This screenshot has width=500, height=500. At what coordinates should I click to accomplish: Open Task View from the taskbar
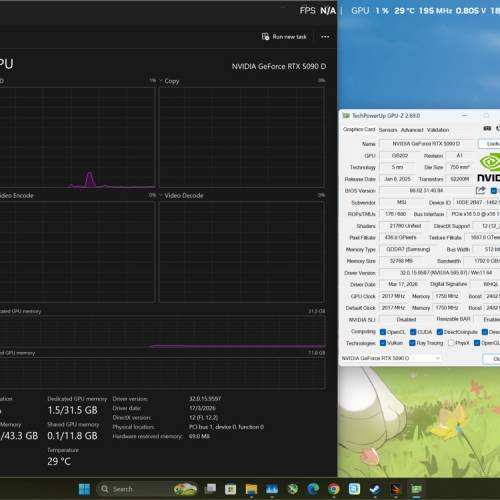click(210, 489)
